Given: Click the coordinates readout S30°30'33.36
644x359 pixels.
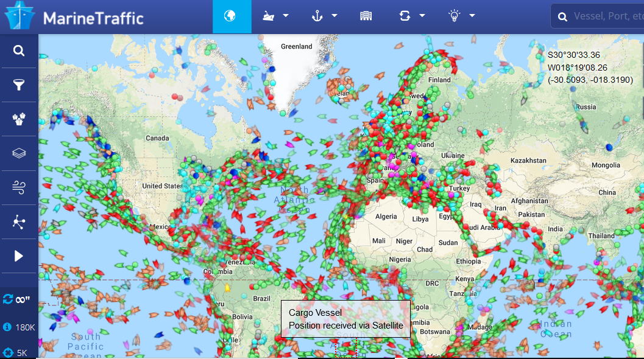Looking at the screenshot, I should pyautogui.click(x=574, y=55).
